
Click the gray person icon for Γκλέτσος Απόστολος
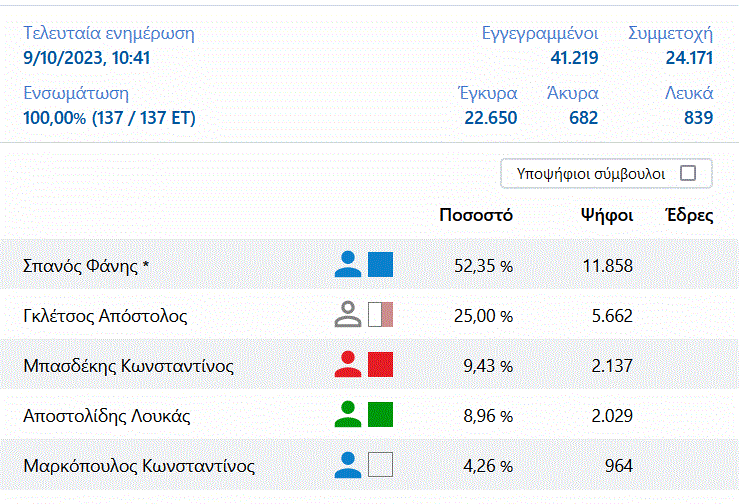point(347,315)
